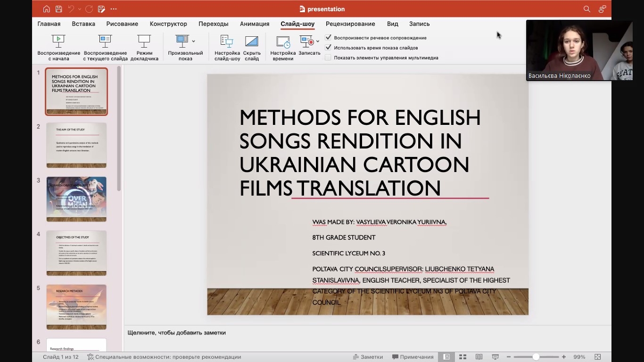
Task: Open the more options ellipsis in title bar
Action: 114,9
